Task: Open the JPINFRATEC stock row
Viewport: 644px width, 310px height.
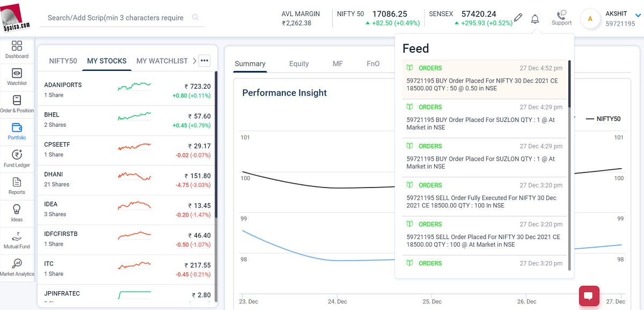Action: (127, 294)
